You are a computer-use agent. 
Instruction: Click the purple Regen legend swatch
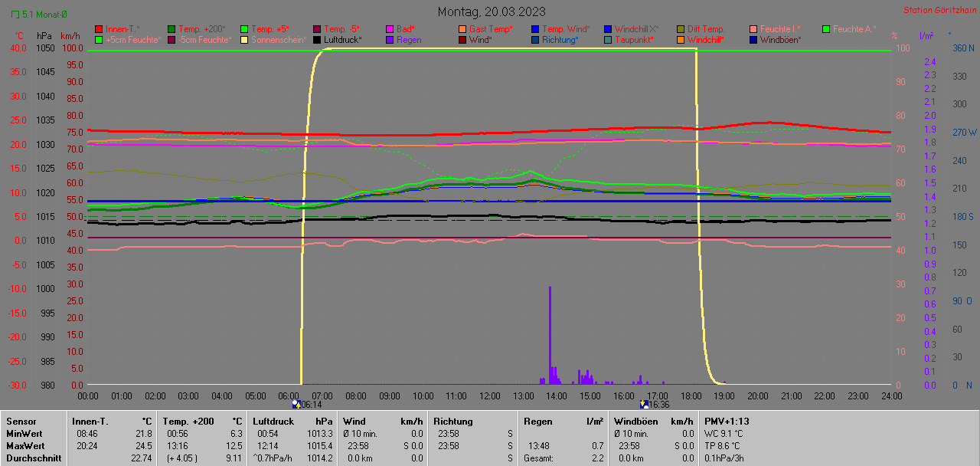pyautogui.click(x=390, y=39)
